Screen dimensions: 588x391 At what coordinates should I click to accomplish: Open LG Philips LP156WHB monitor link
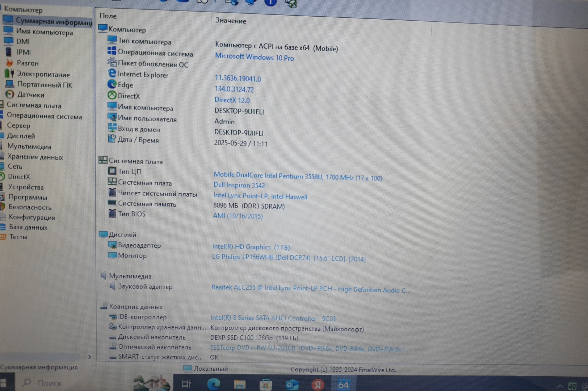[x=289, y=258]
